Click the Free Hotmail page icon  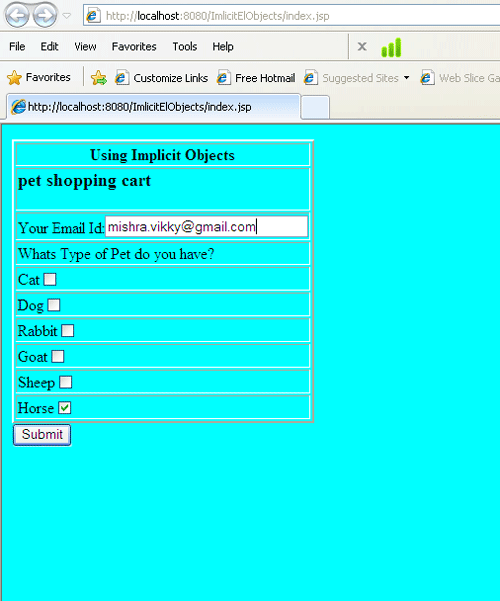[224, 78]
